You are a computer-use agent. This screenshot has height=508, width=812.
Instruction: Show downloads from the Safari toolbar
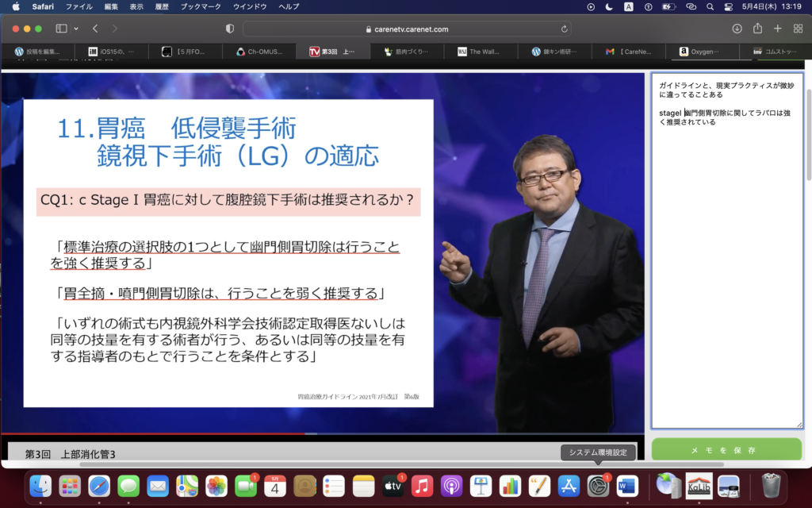click(x=737, y=29)
